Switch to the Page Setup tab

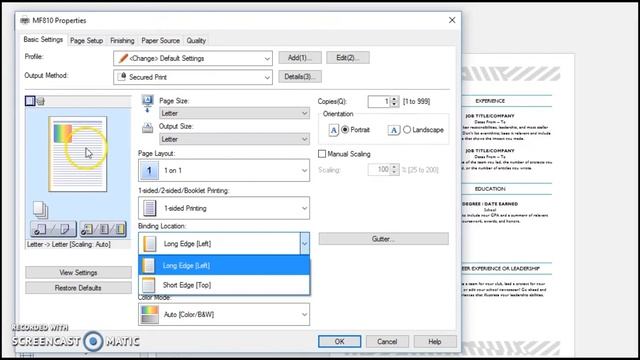tap(87, 40)
